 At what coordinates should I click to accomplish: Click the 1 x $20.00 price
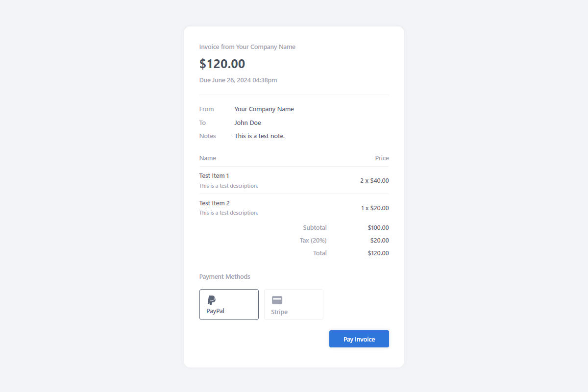click(375, 208)
